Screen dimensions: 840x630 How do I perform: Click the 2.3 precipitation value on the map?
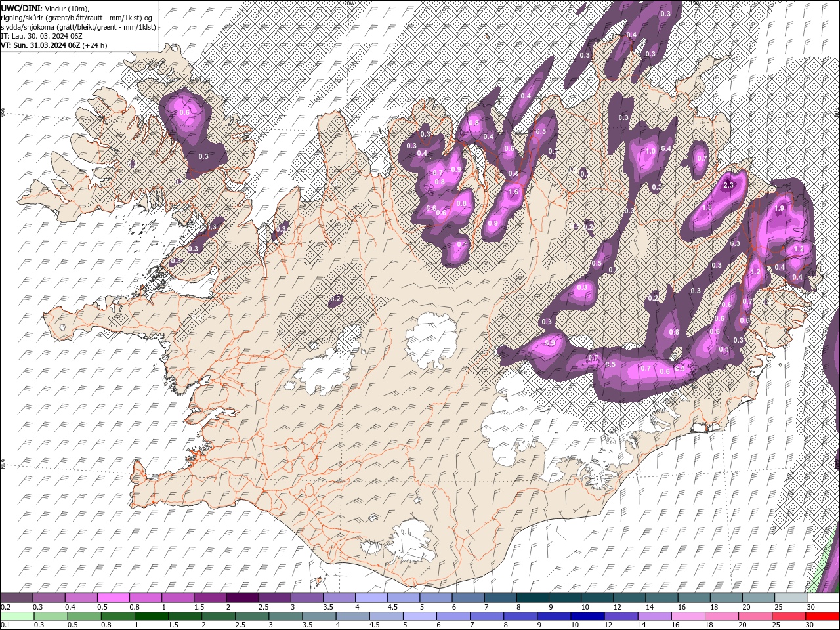[x=728, y=186]
